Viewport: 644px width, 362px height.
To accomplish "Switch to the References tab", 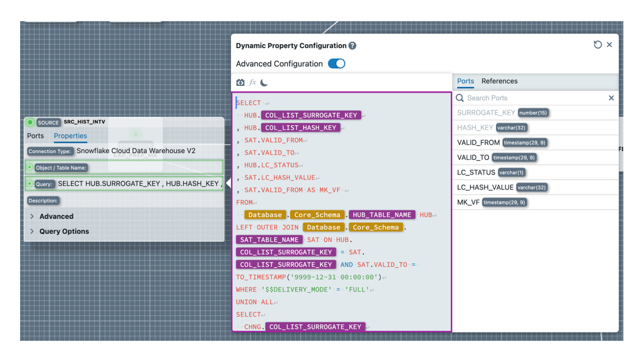I will (x=499, y=81).
